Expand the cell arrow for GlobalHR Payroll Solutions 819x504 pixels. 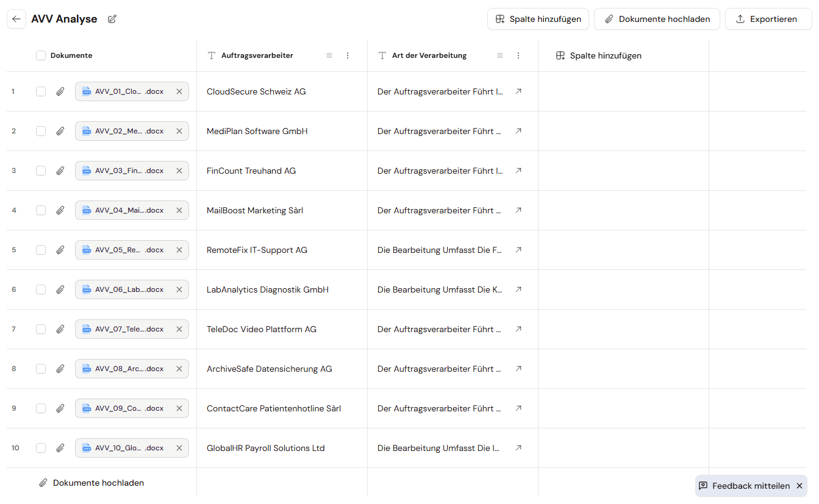518,448
